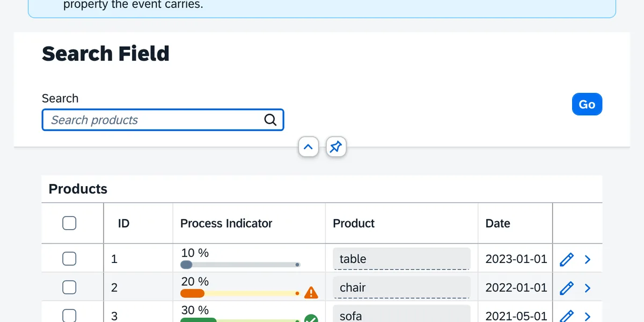Click the Products table title
644x322 pixels.
pyautogui.click(x=78, y=189)
